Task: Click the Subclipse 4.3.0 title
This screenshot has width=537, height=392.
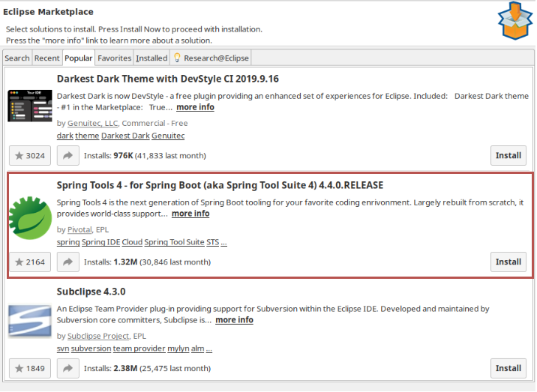Action: click(x=91, y=292)
